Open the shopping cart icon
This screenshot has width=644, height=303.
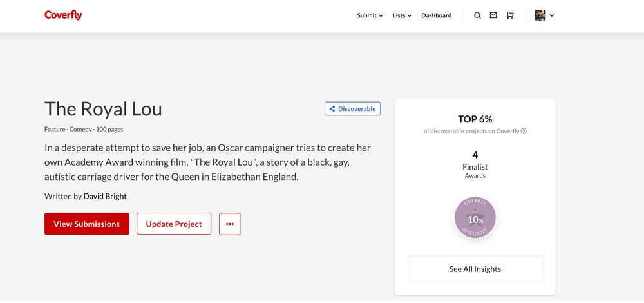coord(510,15)
